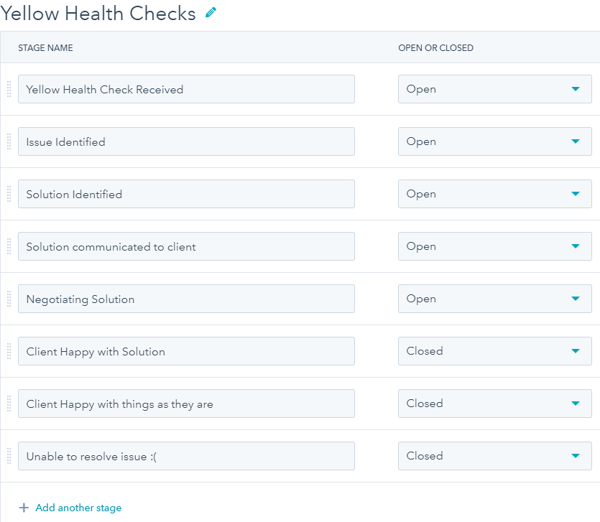Screen dimensions: 600x522
Task: Click the Issue Identified stage name field
Action: pyautogui.click(x=186, y=142)
